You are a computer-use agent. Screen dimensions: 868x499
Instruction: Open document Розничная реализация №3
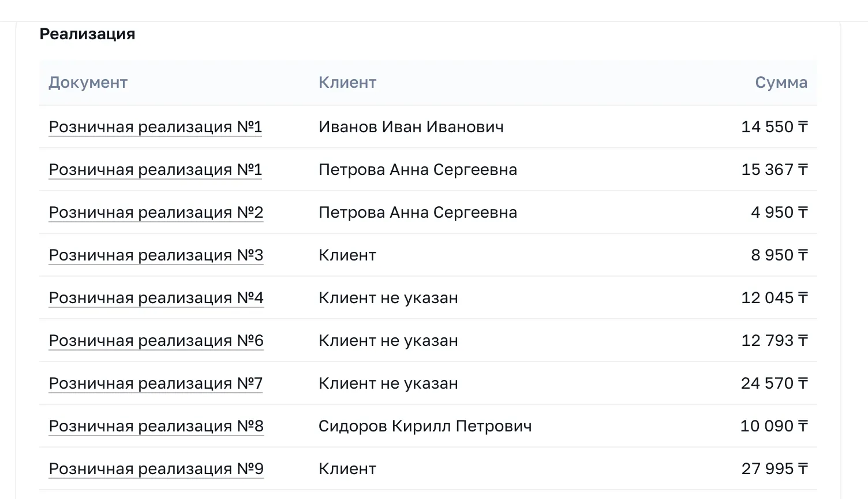click(156, 255)
